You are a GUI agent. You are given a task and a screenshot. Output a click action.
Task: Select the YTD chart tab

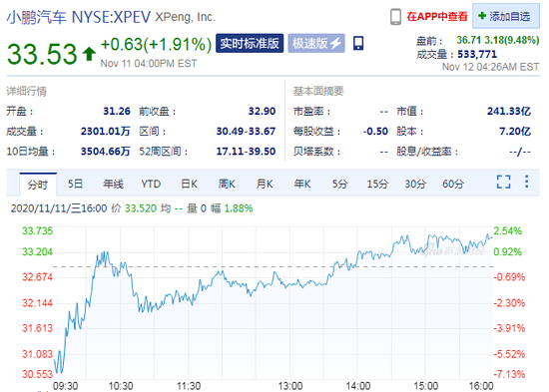click(151, 184)
